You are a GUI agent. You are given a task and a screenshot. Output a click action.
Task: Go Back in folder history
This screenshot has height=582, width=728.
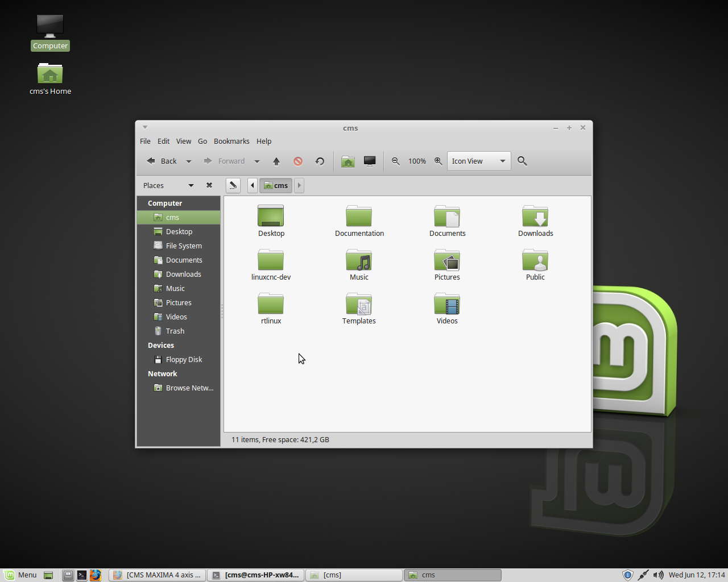pyautogui.click(x=162, y=161)
